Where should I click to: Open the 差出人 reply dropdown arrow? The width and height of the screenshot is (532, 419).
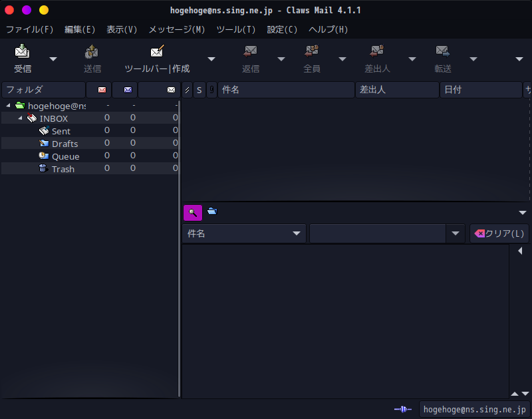[412, 59]
